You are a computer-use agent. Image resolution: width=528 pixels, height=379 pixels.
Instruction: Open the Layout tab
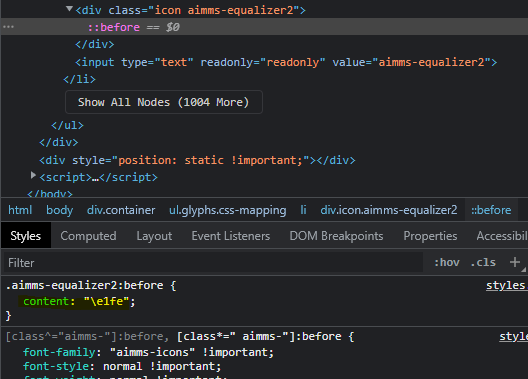tap(154, 236)
